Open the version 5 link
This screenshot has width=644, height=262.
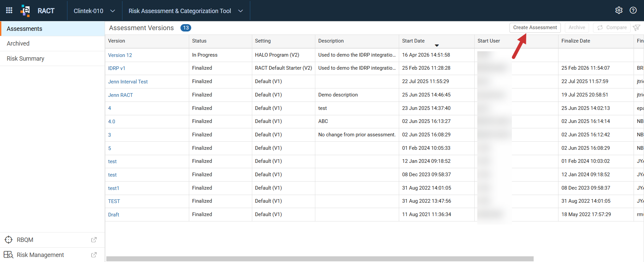pos(110,148)
